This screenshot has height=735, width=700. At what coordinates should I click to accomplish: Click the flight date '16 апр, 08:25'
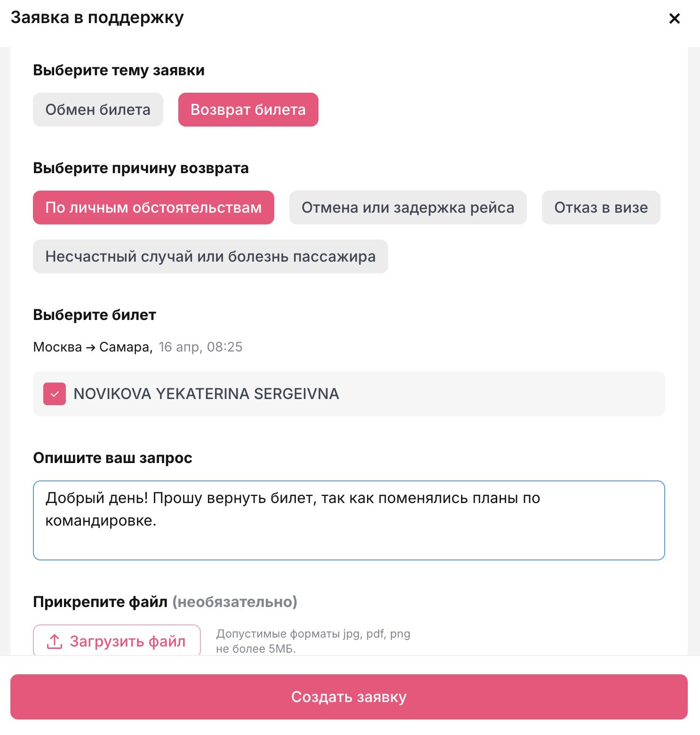[200, 347]
